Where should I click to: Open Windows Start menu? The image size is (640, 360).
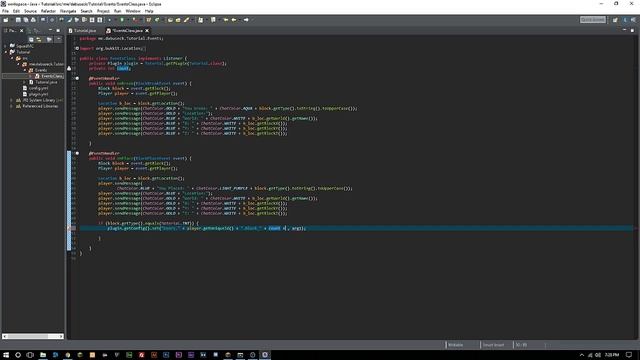tap(6, 355)
